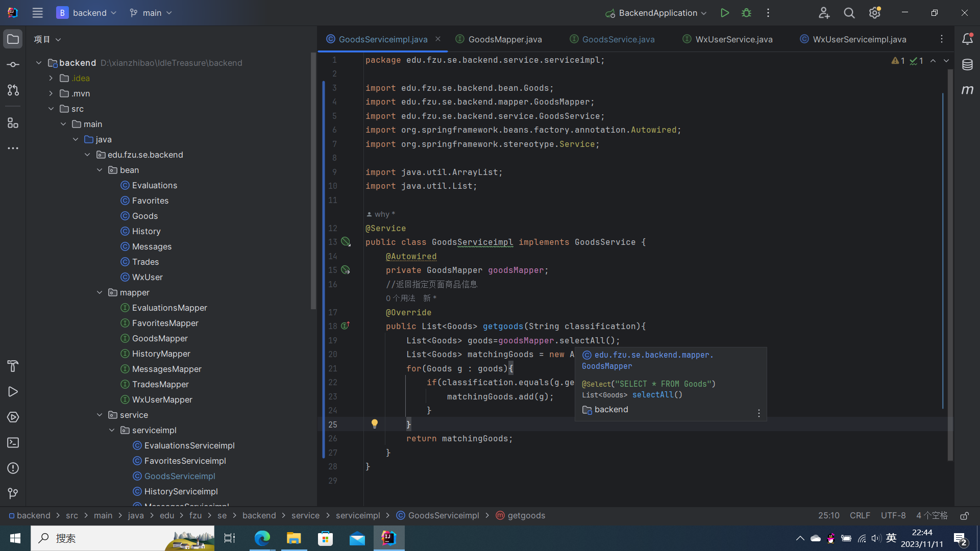Switch to WxUserServiceimpl.java tab
This screenshot has height=551, width=980.
coord(853,39)
